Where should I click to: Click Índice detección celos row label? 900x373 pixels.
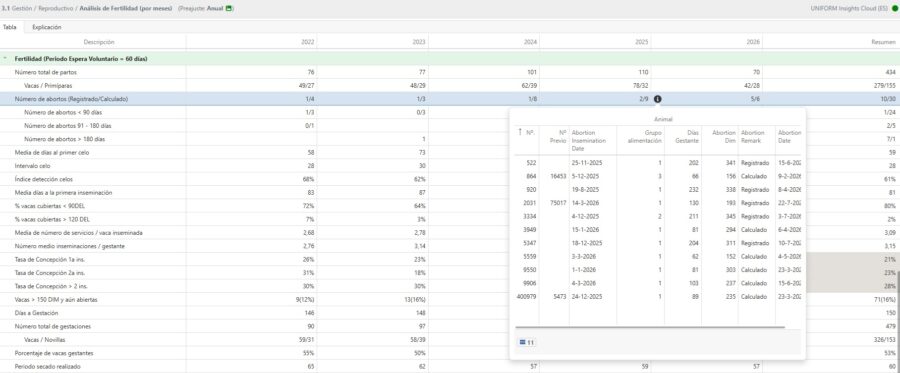[x=44, y=179]
